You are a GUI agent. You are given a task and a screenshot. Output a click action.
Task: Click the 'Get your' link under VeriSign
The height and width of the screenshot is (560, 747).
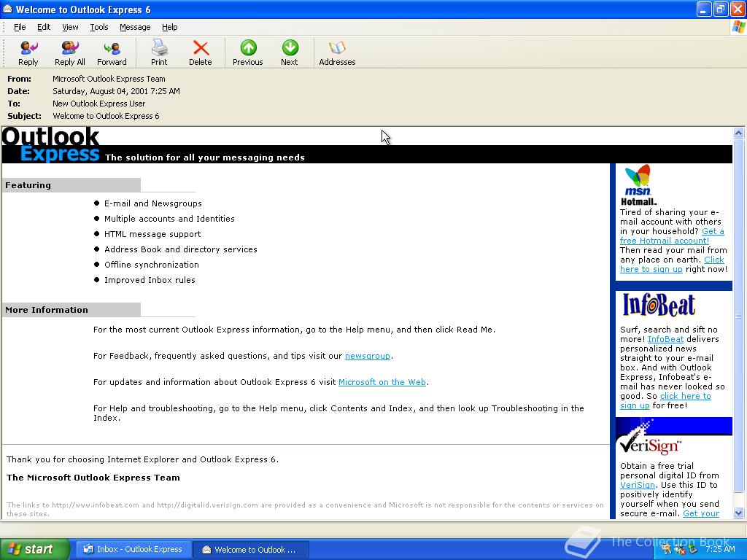pyautogui.click(x=701, y=513)
